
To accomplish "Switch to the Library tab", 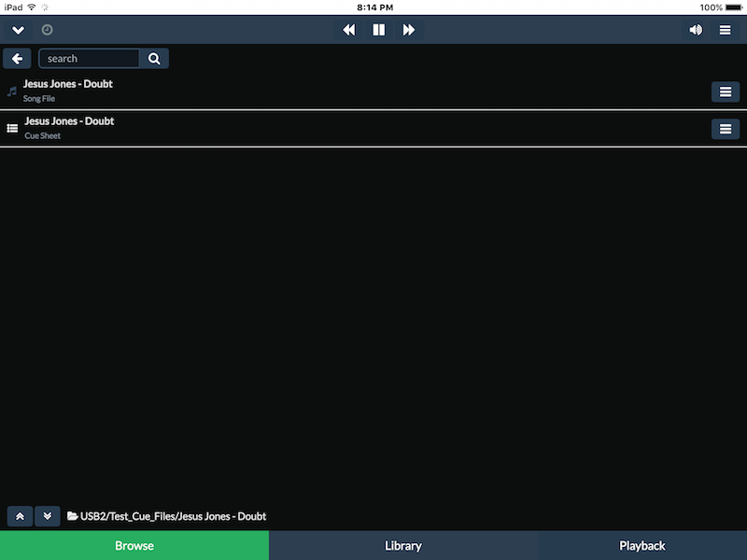I will 403,546.
